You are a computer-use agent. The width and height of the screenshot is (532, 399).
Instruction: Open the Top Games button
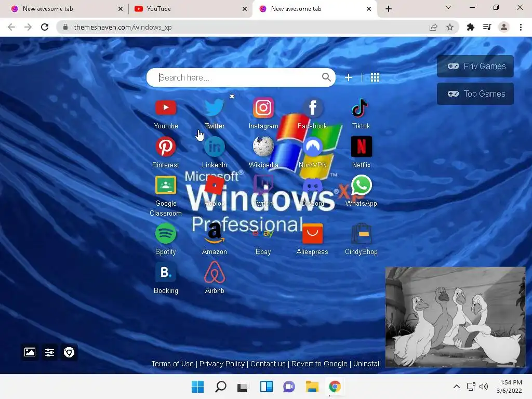click(x=475, y=94)
